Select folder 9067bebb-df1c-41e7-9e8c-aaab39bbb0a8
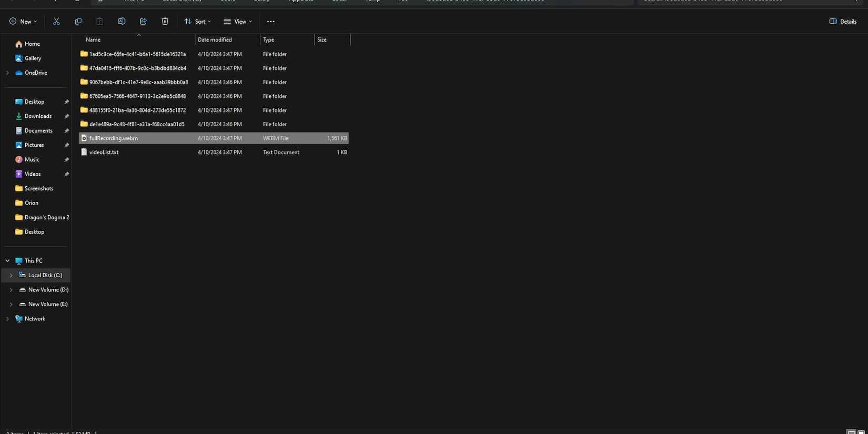The width and height of the screenshot is (868, 434). tap(214, 82)
